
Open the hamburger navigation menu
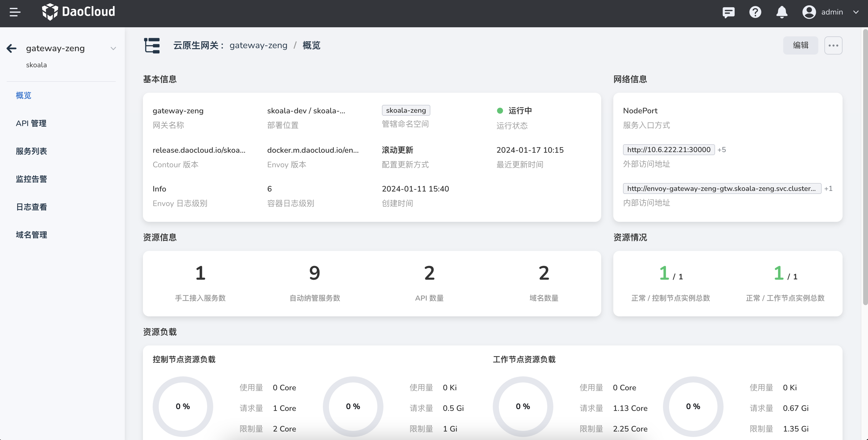pyautogui.click(x=15, y=12)
